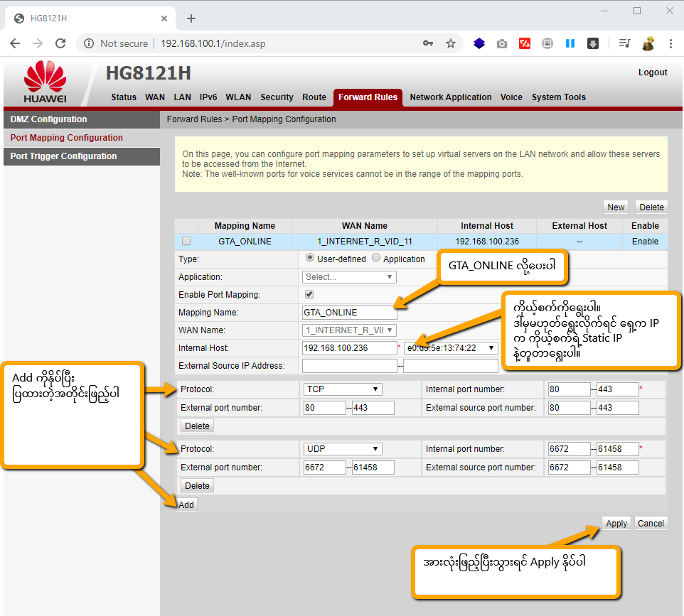Open the media control playlist icon
This screenshot has height=616, width=684.
625,43
